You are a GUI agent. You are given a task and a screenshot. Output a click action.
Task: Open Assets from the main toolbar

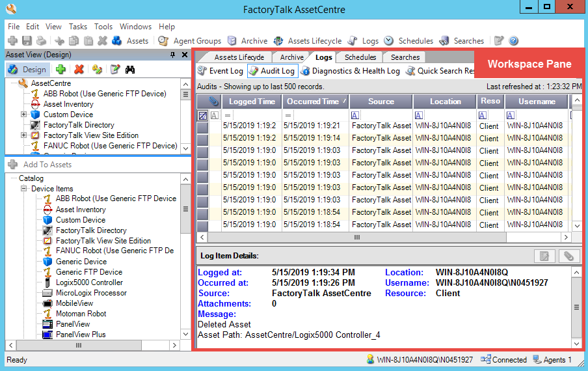click(130, 40)
